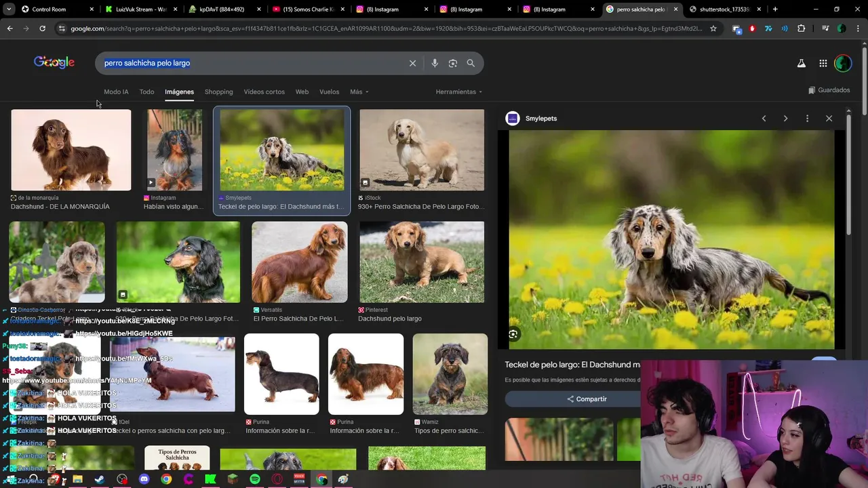868x488 pixels.
Task: Open Opera GX from the taskbar
Action: point(277,479)
